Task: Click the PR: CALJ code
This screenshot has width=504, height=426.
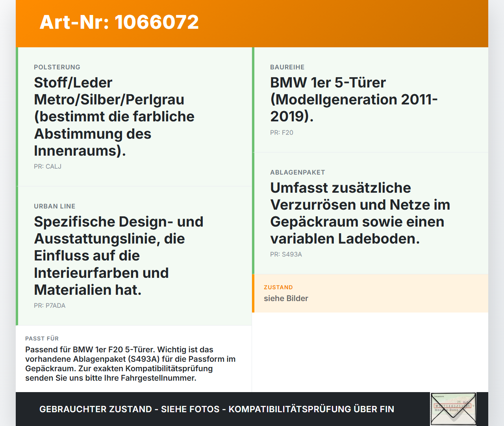Action: [48, 166]
